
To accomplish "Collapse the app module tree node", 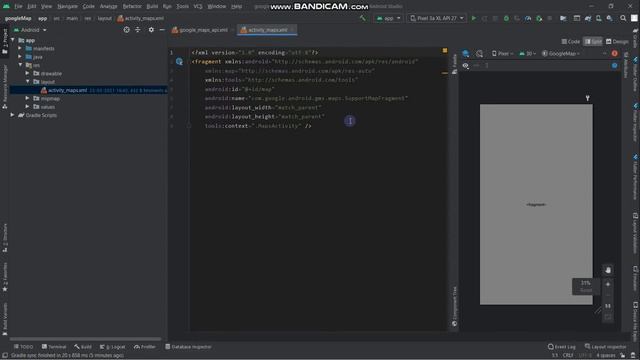I will coord(13,40).
